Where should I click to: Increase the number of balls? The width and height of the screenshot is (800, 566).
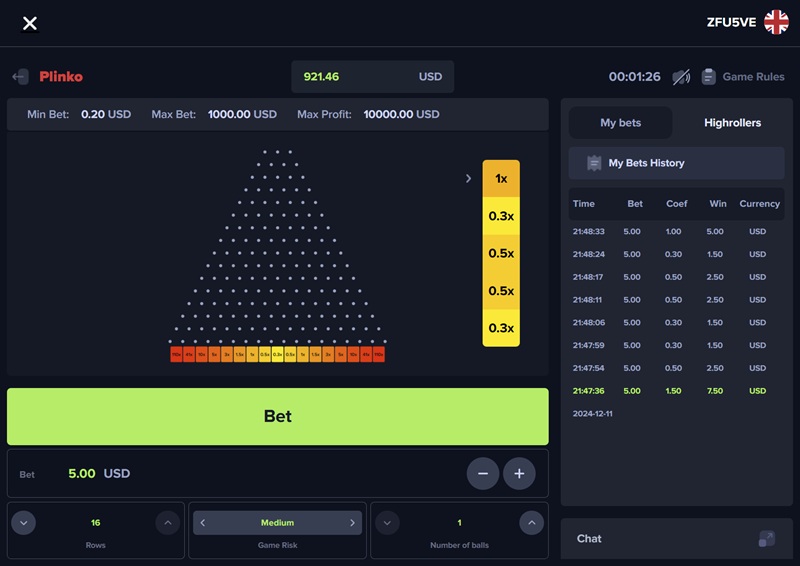pyautogui.click(x=531, y=522)
